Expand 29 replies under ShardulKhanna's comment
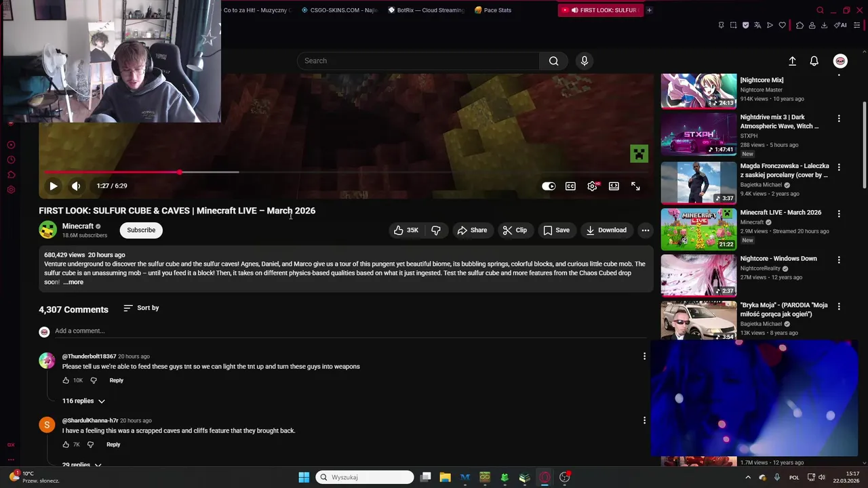This screenshot has width=868, height=488. [81, 464]
